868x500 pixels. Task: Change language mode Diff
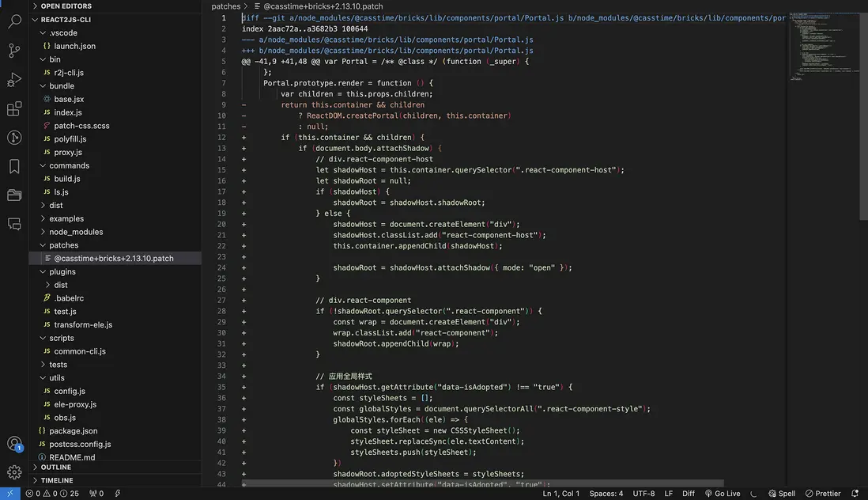click(688, 494)
